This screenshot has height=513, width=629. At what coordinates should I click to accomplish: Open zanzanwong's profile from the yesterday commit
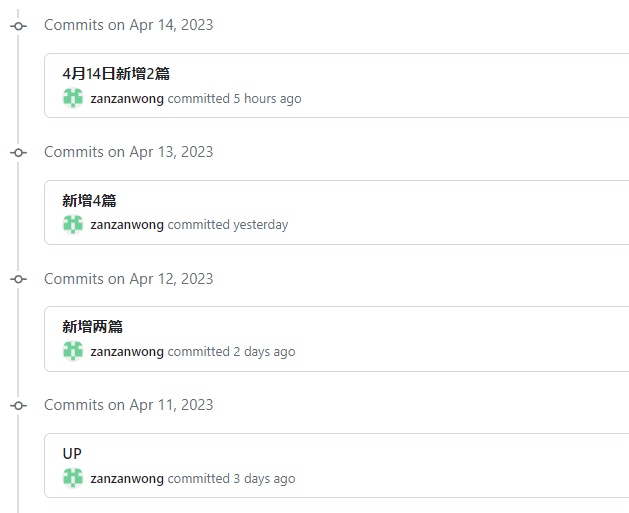click(x=127, y=225)
